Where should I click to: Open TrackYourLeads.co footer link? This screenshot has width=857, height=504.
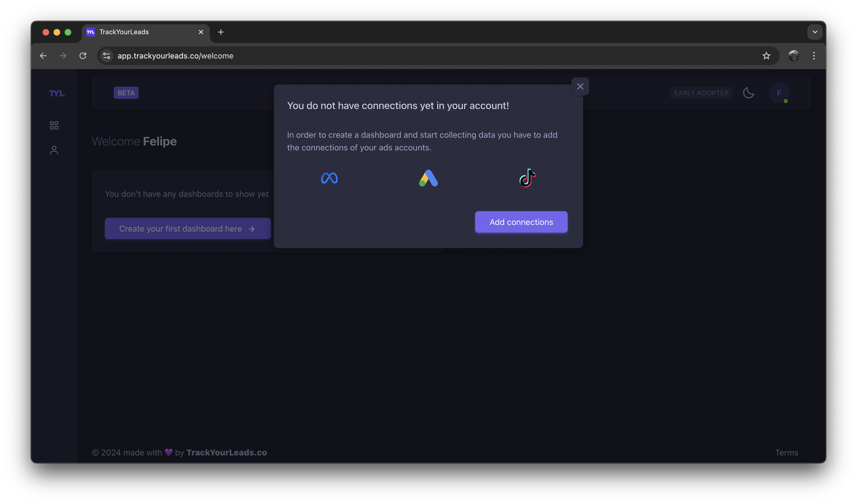pyautogui.click(x=226, y=453)
